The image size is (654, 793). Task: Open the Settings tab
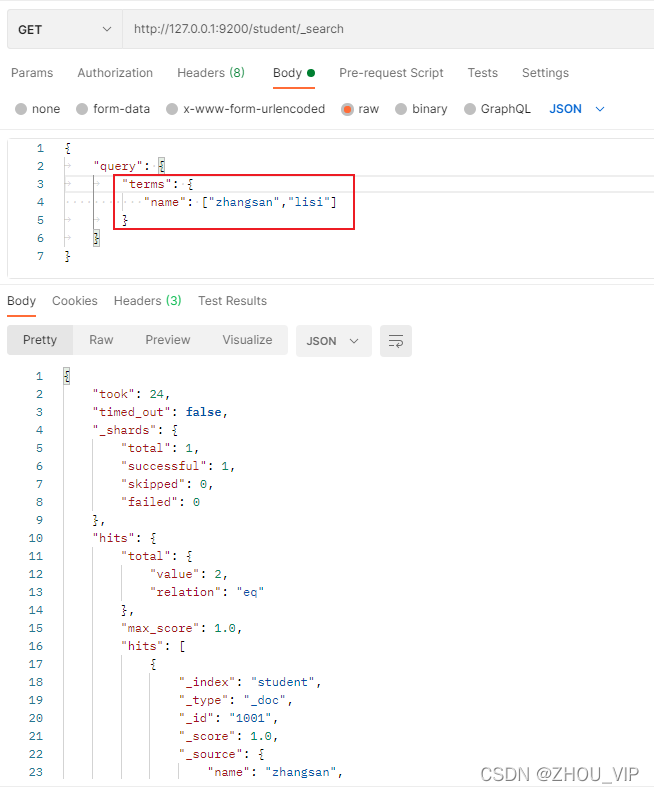(x=545, y=73)
